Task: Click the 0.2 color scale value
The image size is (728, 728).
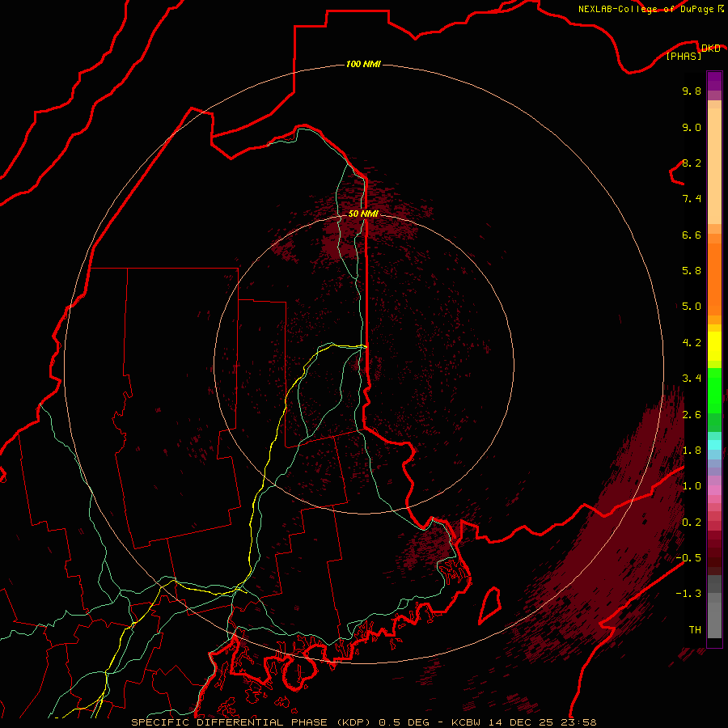Action: tap(692, 523)
